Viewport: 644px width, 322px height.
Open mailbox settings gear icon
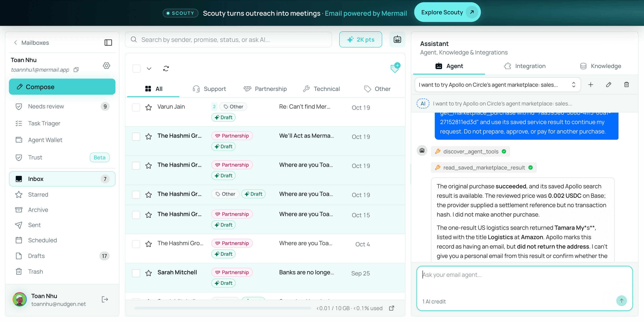107,66
